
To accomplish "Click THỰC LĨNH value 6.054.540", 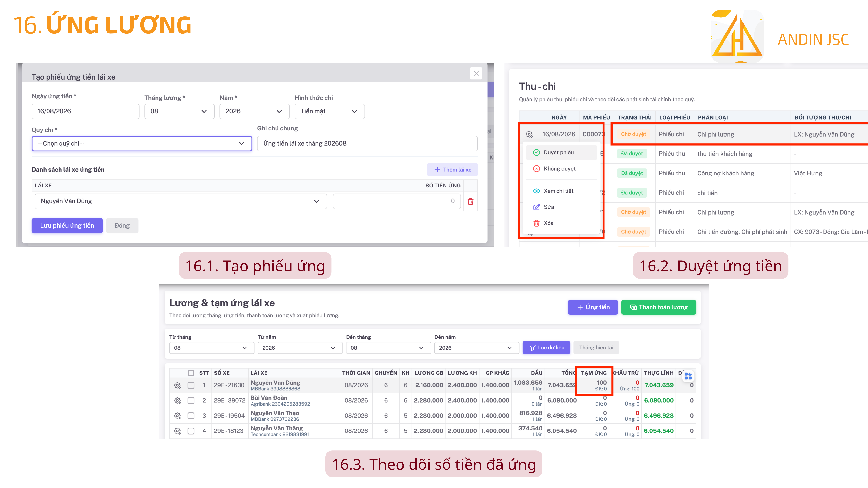I will [x=659, y=431].
